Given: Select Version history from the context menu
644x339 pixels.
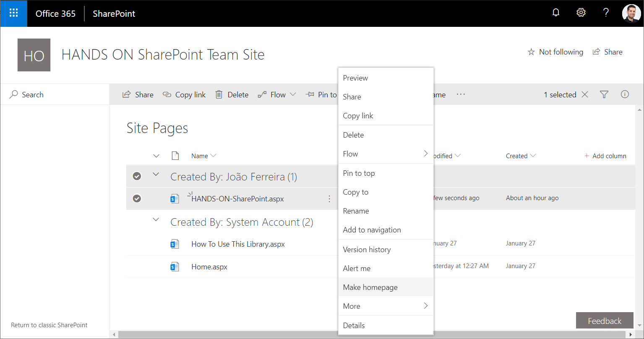Looking at the screenshot, I should pyautogui.click(x=367, y=249).
